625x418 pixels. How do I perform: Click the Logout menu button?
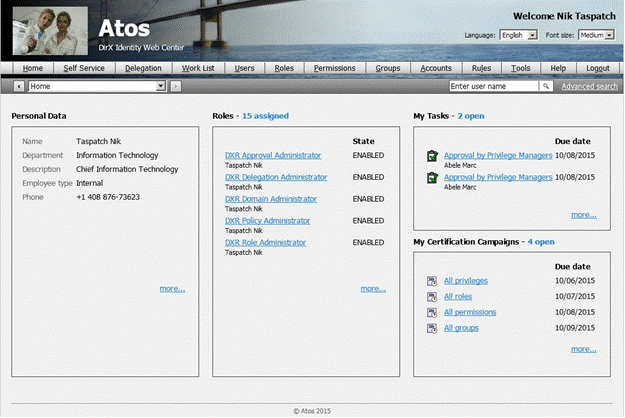598,68
